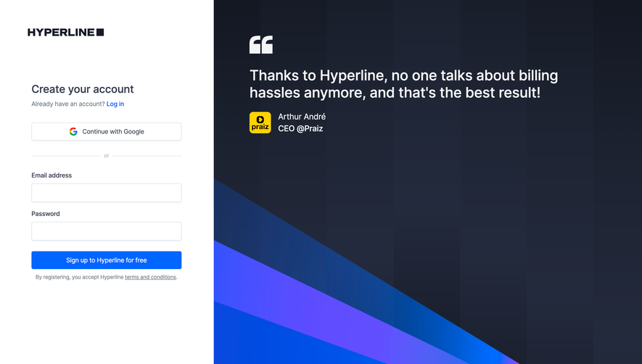Screen dimensions: 642x364
Task: Focus the Password input field
Action: pos(107,231)
